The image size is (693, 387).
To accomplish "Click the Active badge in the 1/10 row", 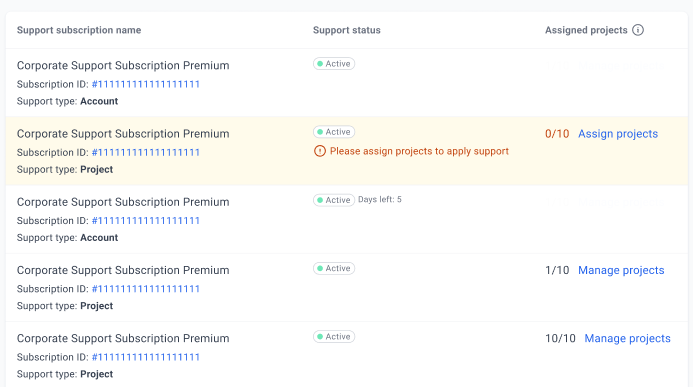I will pos(334,268).
